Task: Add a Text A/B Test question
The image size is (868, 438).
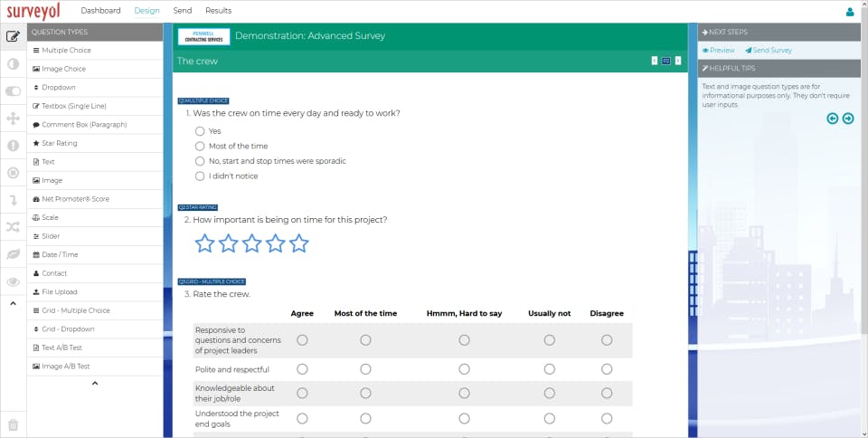Action: click(x=95, y=348)
